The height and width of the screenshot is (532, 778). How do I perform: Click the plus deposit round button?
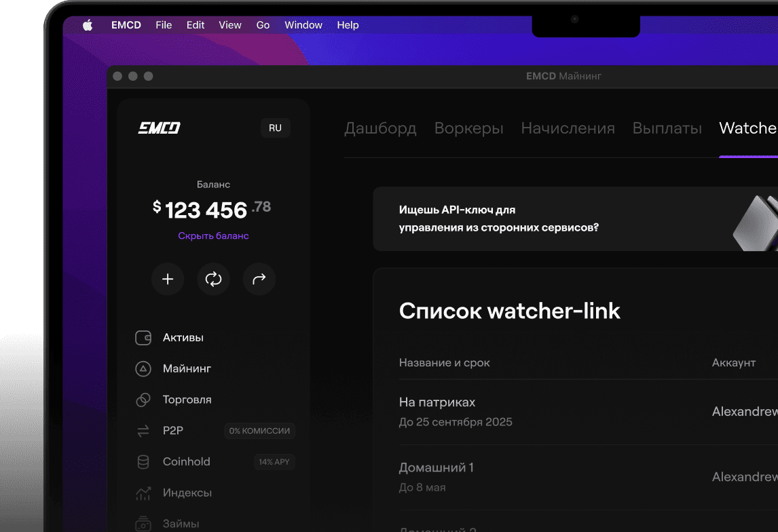tap(168, 279)
